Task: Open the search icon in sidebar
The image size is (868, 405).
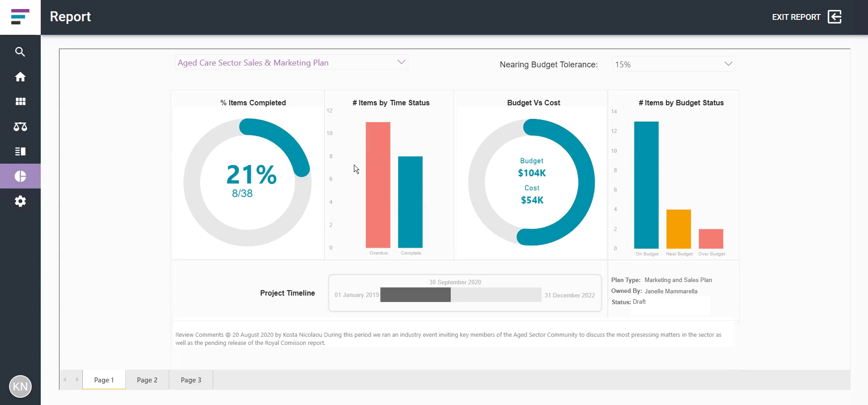Action: [x=20, y=52]
